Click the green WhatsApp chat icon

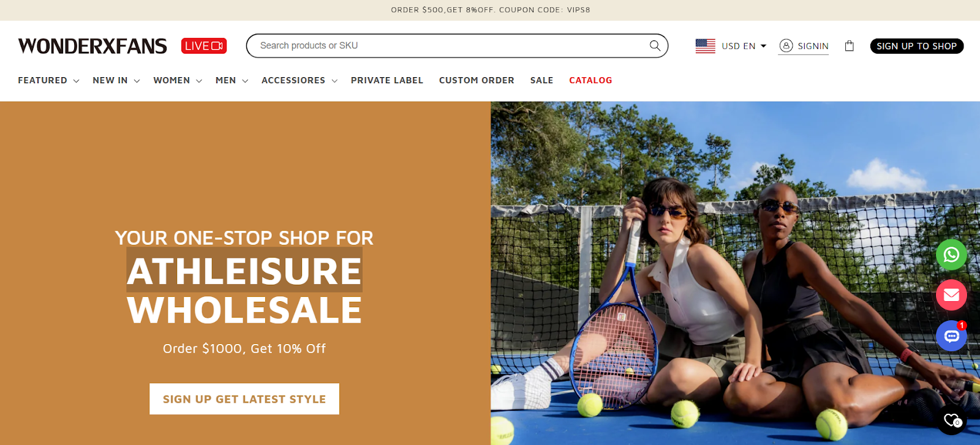pyautogui.click(x=951, y=254)
